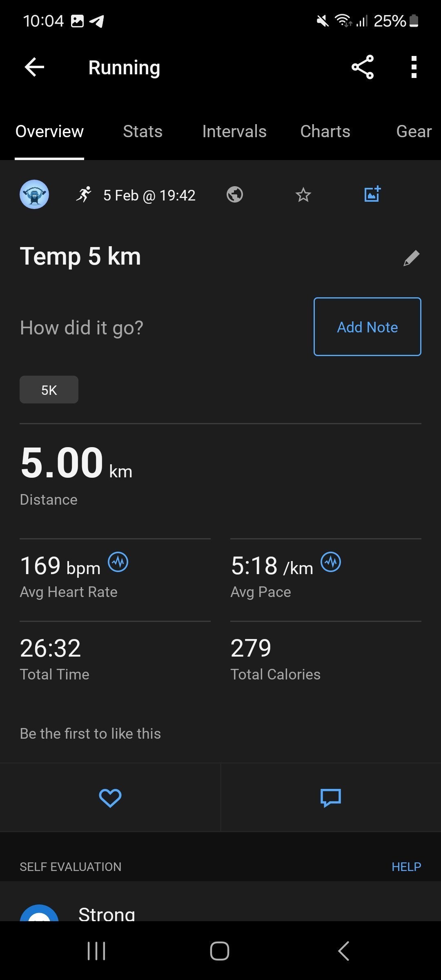The width and height of the screenshot is (441, 980).
Task: Open the HELP link for self evaluation
Action: point(406,866)
